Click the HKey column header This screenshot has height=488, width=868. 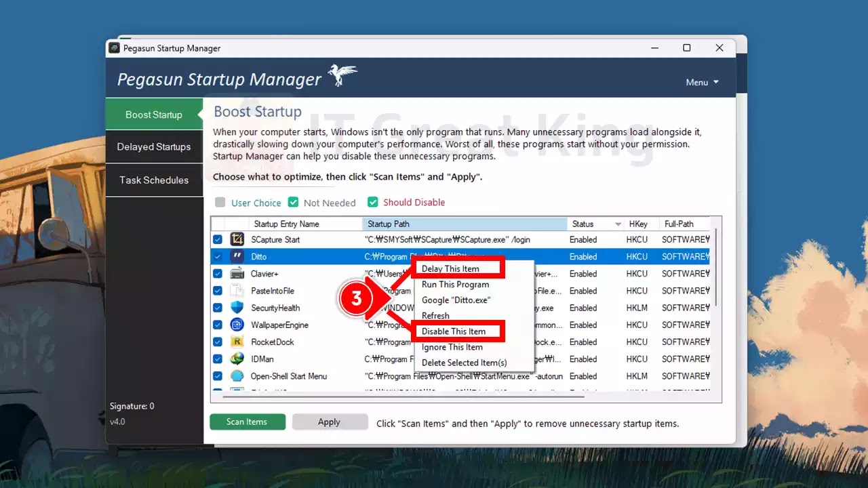point(641,224)
